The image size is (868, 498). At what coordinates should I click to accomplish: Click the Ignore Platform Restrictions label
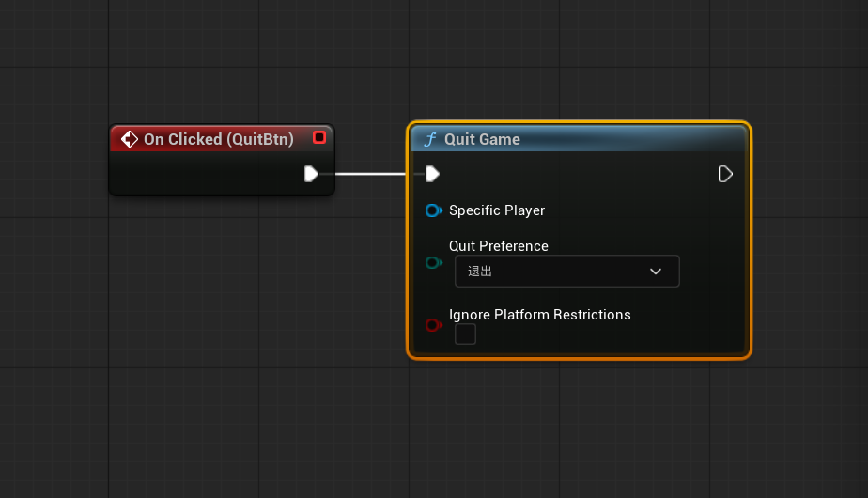point(540,315)
